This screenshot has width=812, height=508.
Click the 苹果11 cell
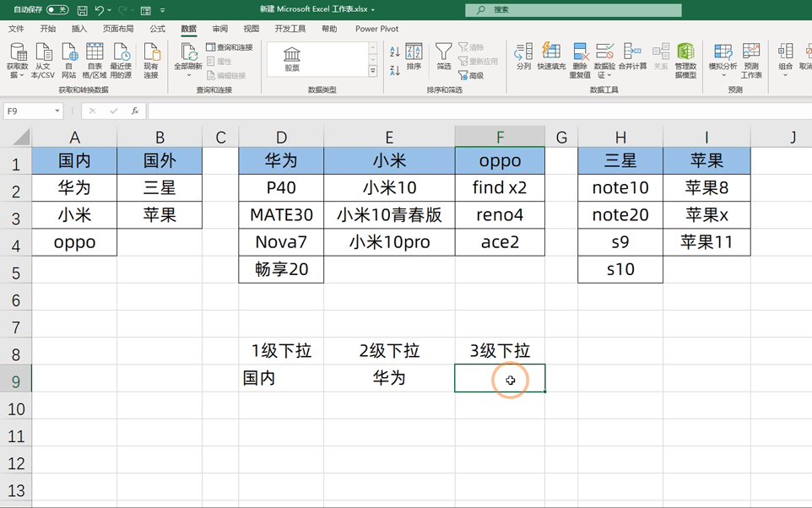706,242
